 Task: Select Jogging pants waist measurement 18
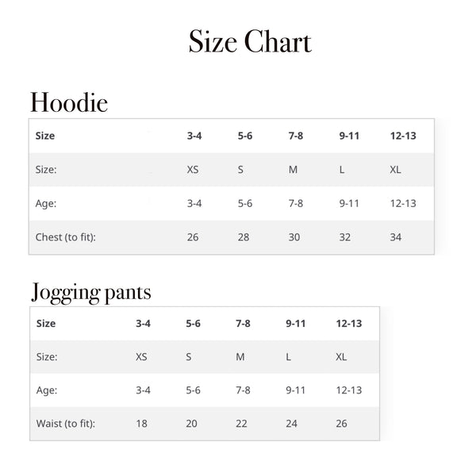point(141,424)
